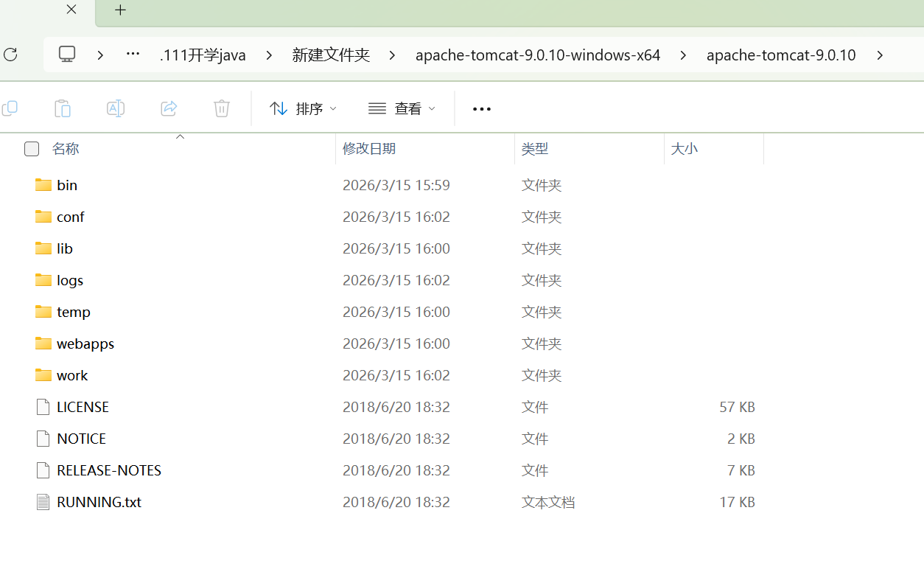Click bin's date 2026/3/15 15:59
This screenshot has width=924, height=572.
coord(396,185)
